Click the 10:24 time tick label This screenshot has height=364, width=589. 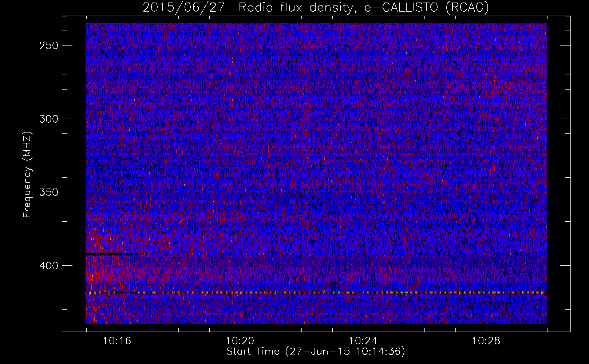tap(363, 341)
